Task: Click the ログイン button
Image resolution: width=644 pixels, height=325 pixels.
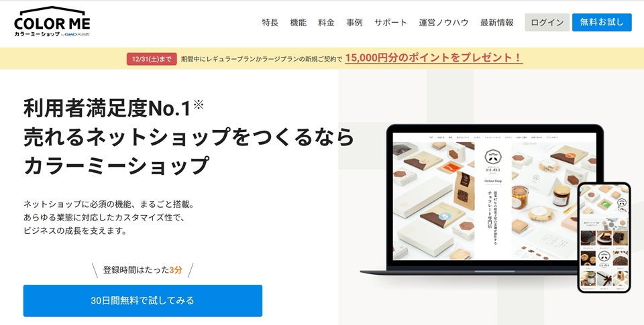Action: pyautogui.click(x=547, y=23)
